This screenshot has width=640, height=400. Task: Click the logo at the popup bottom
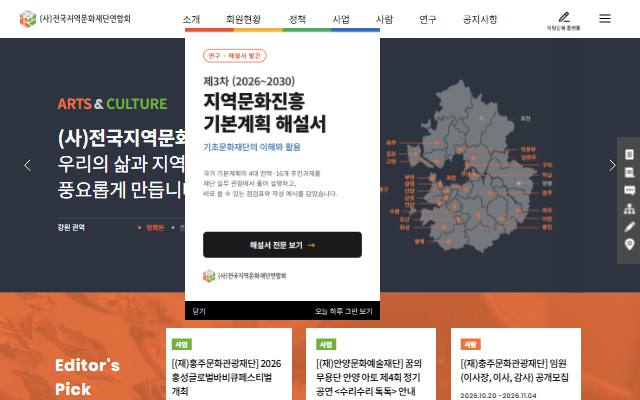[245, 276]
